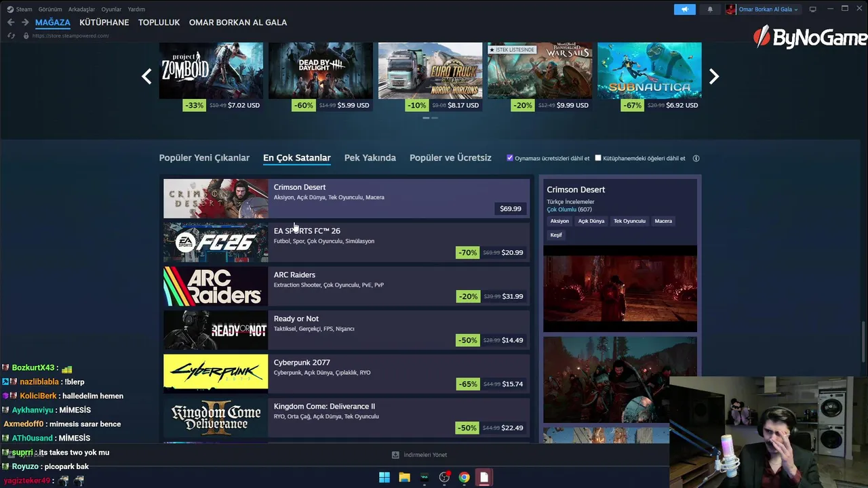
Task: Reload the store page with refresh icon
Action: tap(11, 35)
